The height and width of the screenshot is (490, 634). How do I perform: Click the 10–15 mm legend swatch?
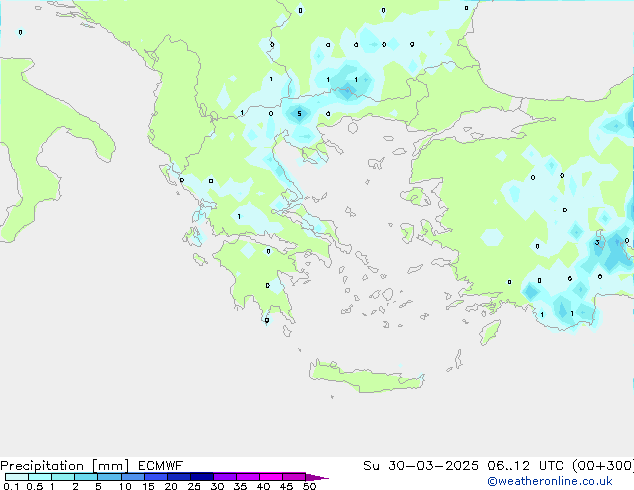click(x=132, y=477)
